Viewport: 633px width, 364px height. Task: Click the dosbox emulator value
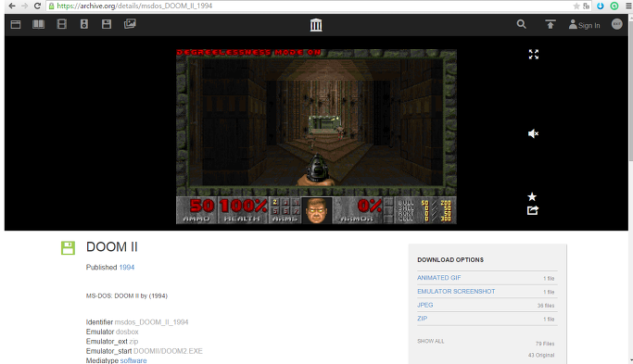[x=127, y=332]
